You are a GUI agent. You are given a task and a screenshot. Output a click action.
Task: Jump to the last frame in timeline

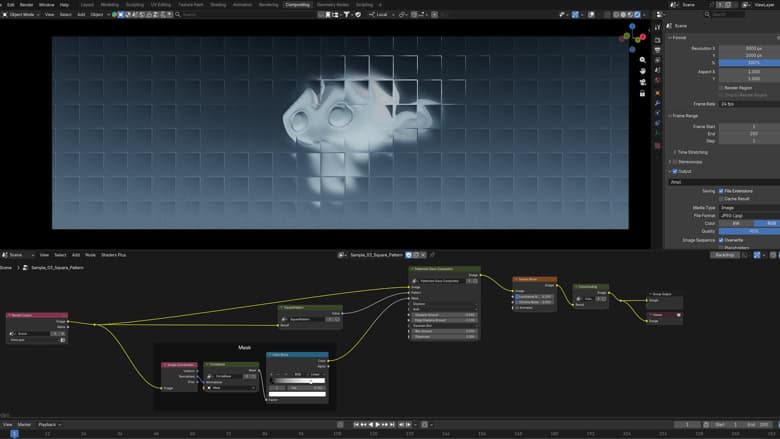click(392, 425)
